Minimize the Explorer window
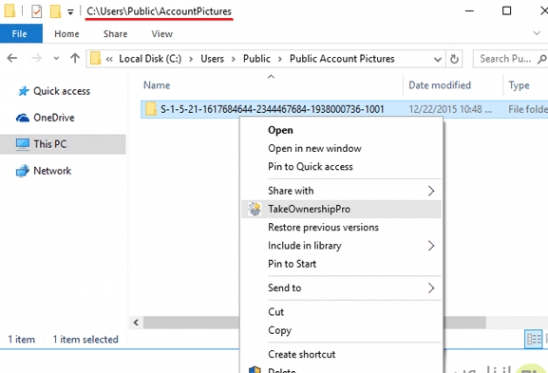Screen dimensions: 548x373 [x=469, y=11]
